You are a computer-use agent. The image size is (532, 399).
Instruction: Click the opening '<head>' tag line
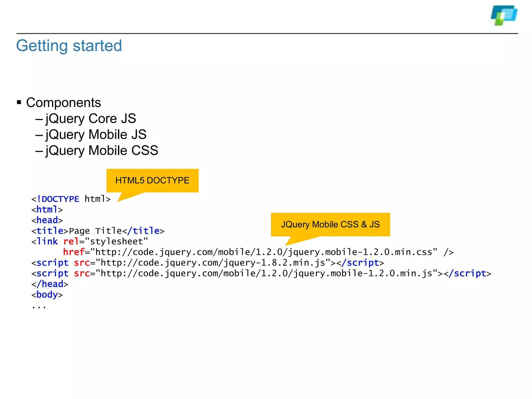point(47,220)
